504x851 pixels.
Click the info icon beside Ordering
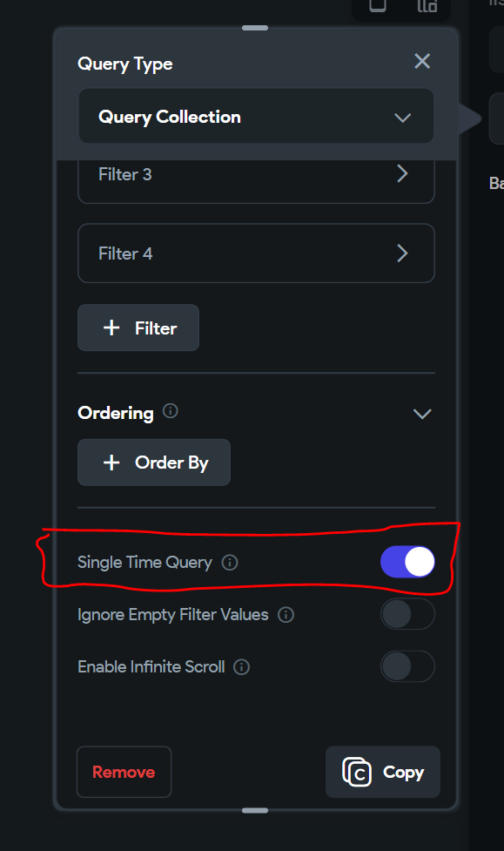[171, 411]
